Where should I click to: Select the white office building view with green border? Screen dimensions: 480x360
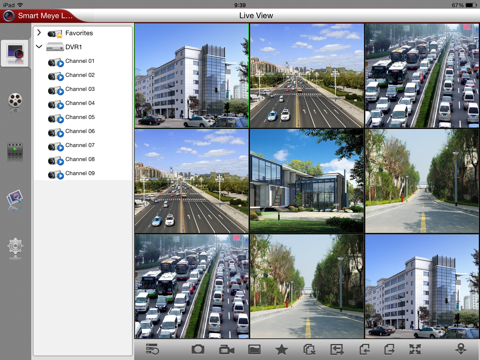pyautogui.click(x=192, y=76)
